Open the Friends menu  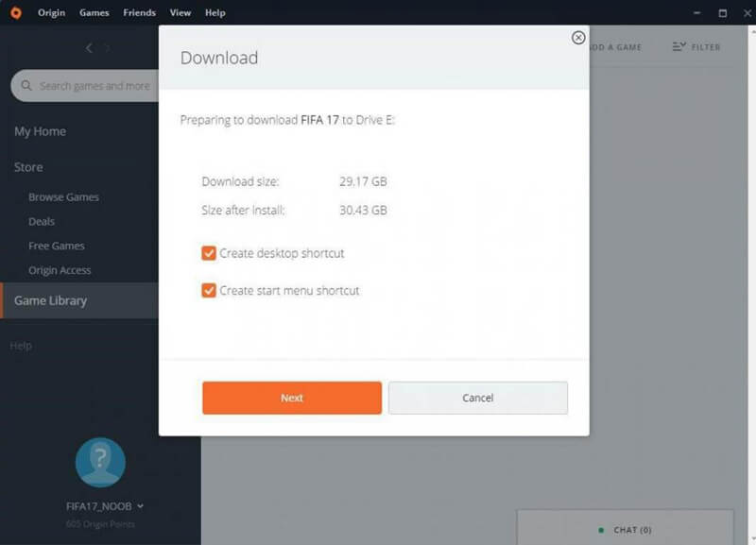click(139, 12)
